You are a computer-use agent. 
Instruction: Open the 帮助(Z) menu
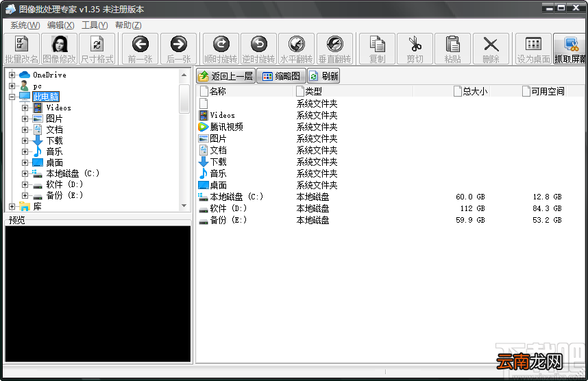point(128,25)
